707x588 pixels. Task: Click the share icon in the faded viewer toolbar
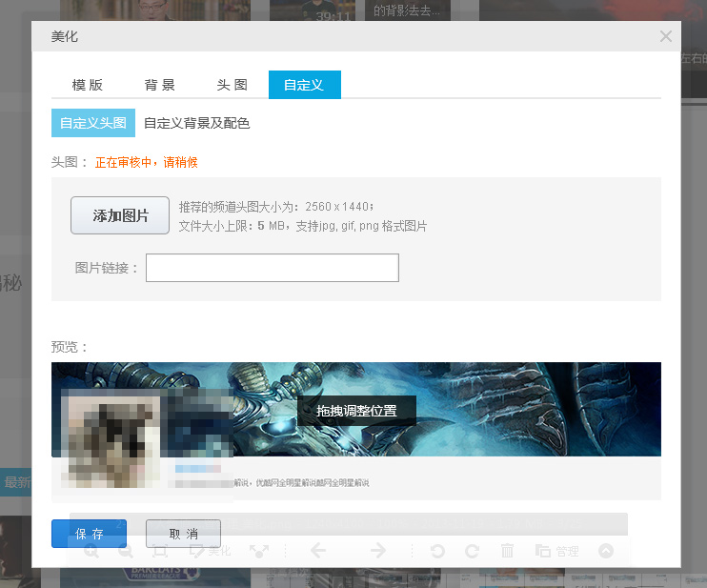(x=259, y=551)
